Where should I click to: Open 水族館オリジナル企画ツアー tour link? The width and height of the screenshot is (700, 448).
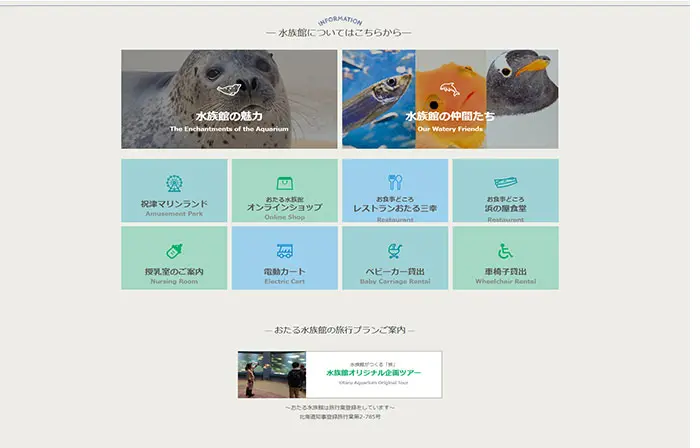[374, 373]
